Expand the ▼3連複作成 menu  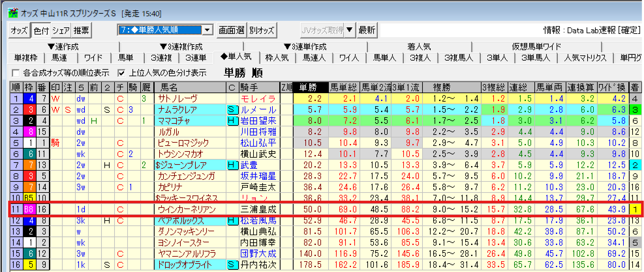(181, 47)
